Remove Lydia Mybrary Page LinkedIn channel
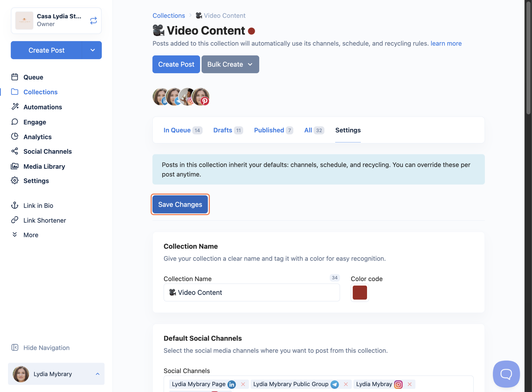532x392 pixels. pyautogui.click(x=243, y=384)
